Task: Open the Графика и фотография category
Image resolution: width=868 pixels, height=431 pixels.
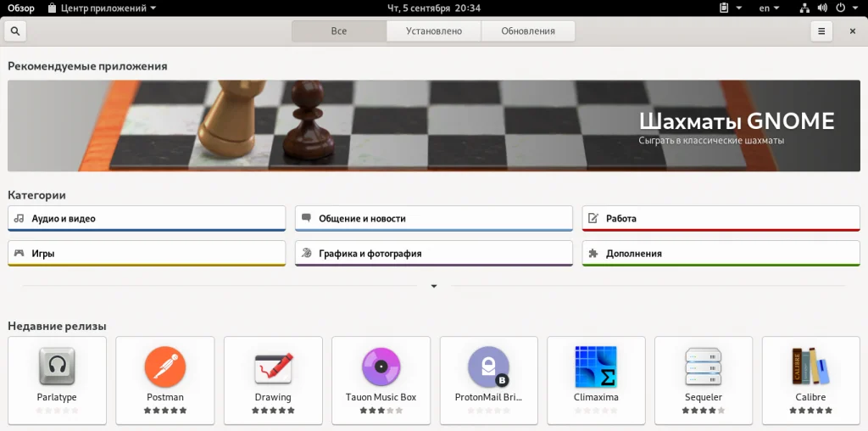Action: [433, 253]
